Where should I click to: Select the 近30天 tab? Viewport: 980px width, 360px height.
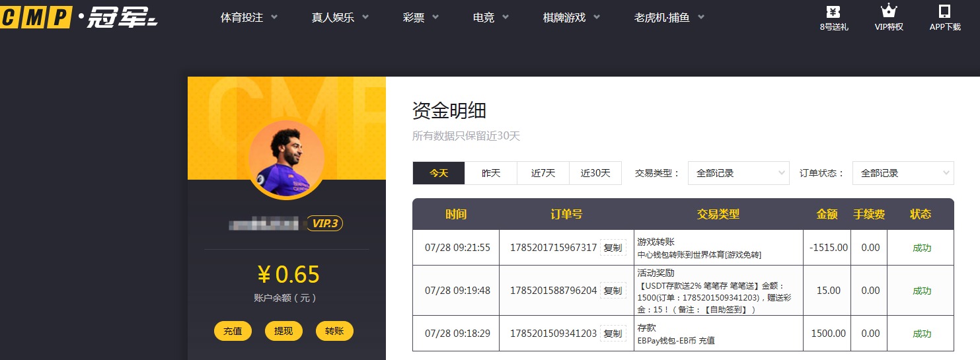pos(595,173)
